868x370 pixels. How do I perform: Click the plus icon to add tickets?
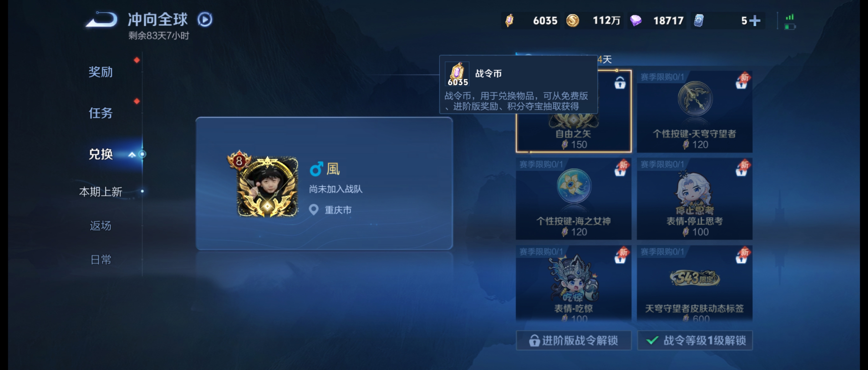[x=754, y=21]
